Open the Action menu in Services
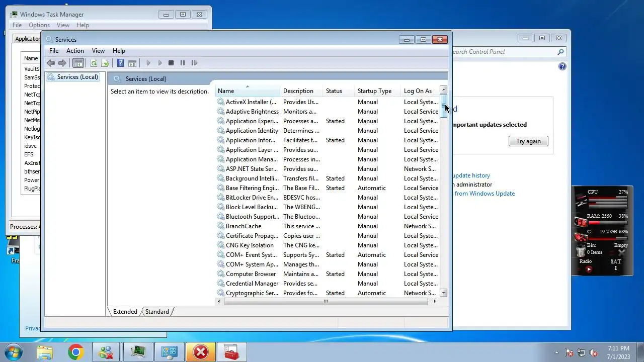 click(x=75, y=51)
